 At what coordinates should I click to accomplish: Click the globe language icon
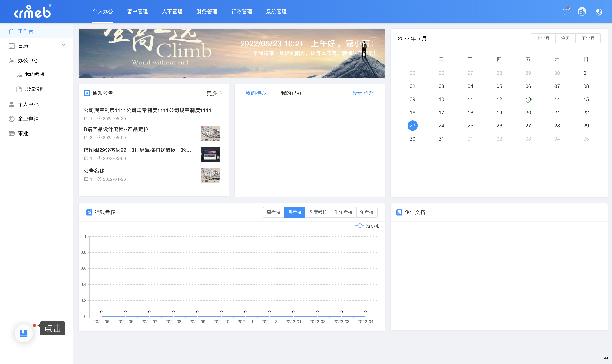point(599,12)
